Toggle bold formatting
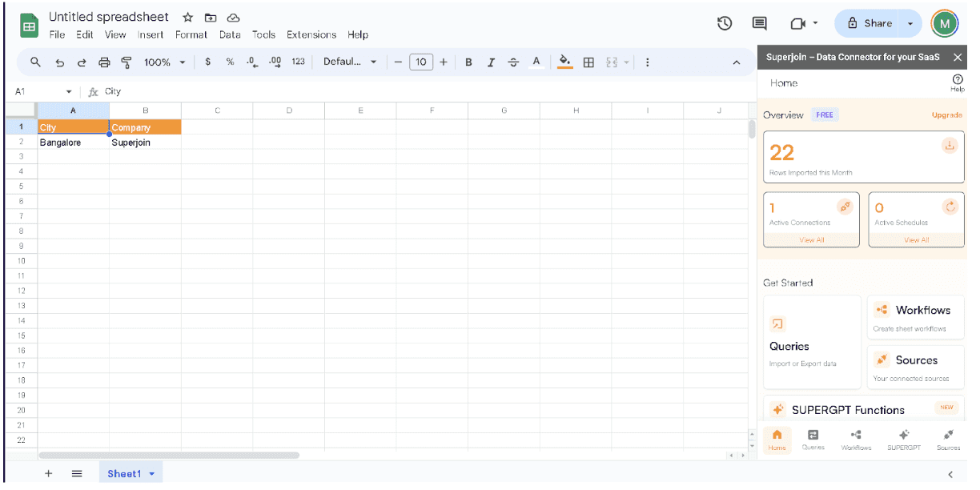The width and height of the screenshot is (980, 490). coord(468,62)
